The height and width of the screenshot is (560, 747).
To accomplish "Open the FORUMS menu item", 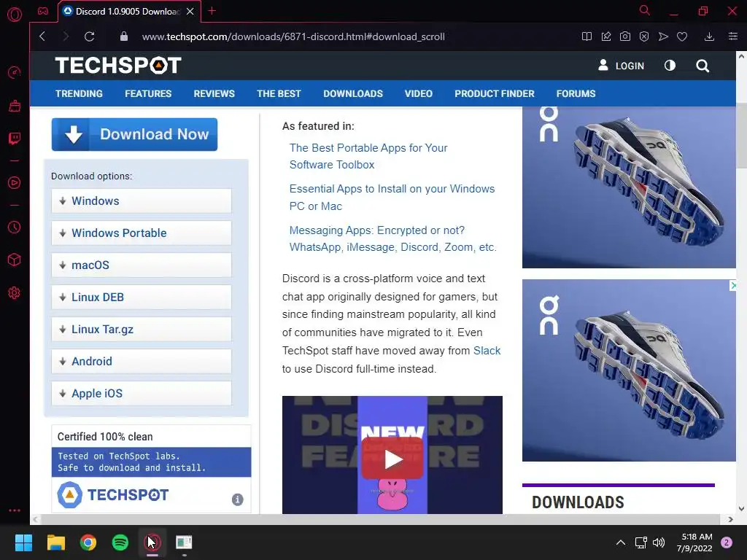I will [576, 94].
